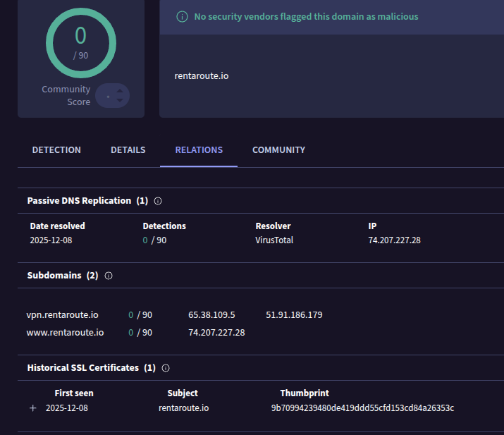The width and height of the screenshot is (504, 435).
Task: Click the rentaroute.io domain name in header
Action: point(201,76)
